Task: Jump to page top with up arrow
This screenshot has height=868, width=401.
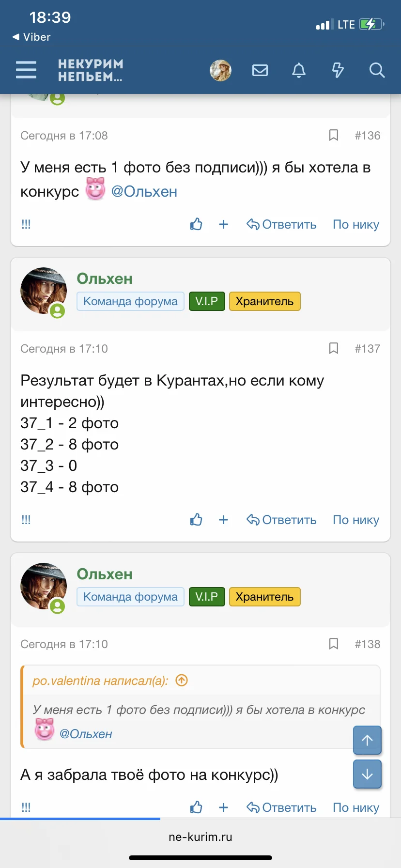Action: [367, 740]
